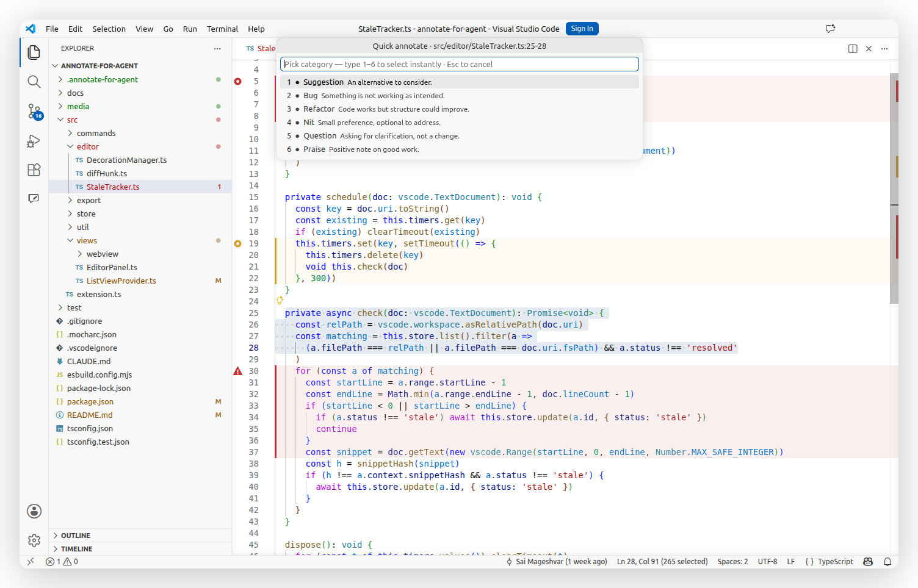
Task: Open Source Control view with 16 badge
Action: click(x=34, y=111)
